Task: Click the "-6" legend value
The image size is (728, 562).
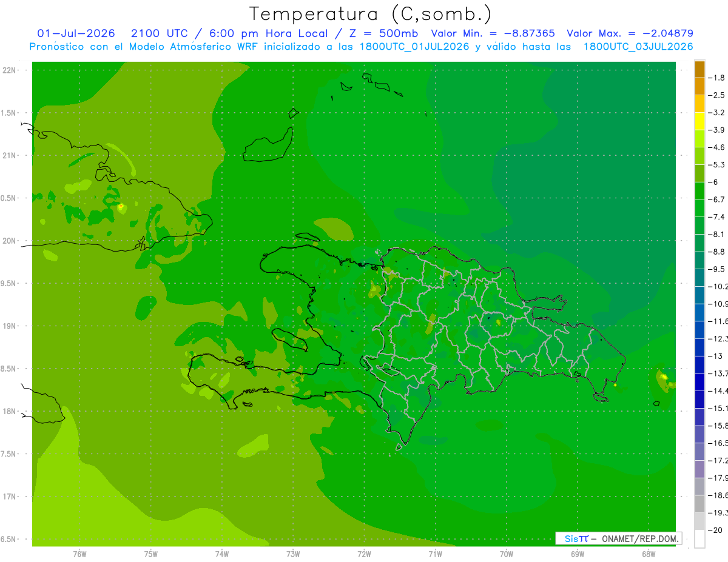Action: pyautogui.click(x=713, y=182)
